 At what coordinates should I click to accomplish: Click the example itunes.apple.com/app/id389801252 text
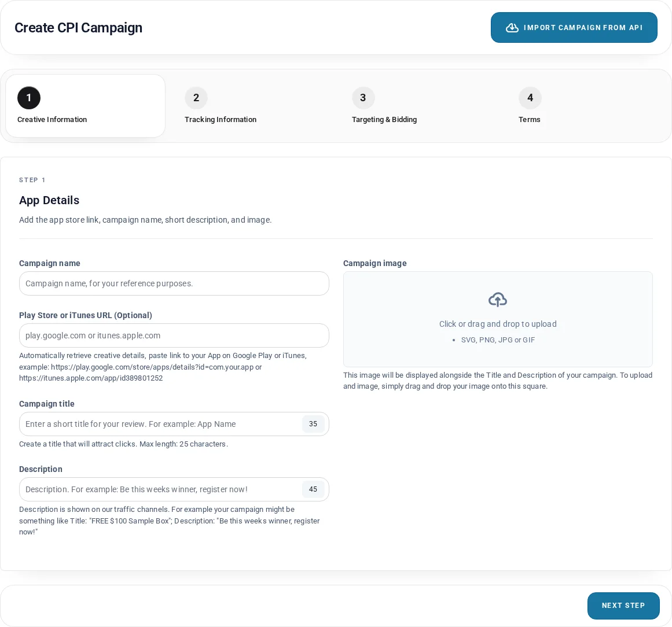coord(91,378)
